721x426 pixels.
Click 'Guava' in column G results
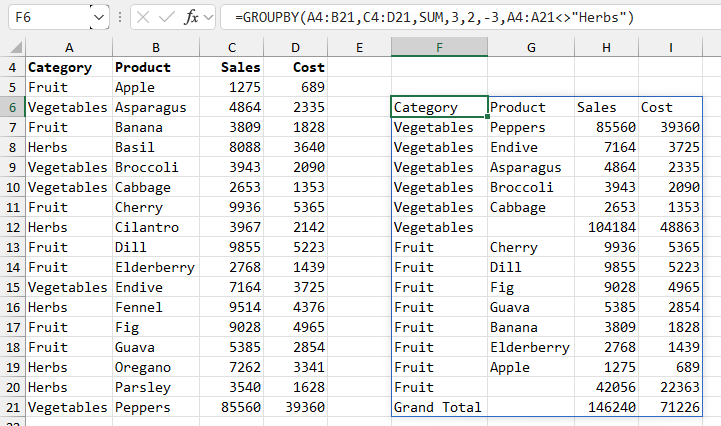[531, 308]
